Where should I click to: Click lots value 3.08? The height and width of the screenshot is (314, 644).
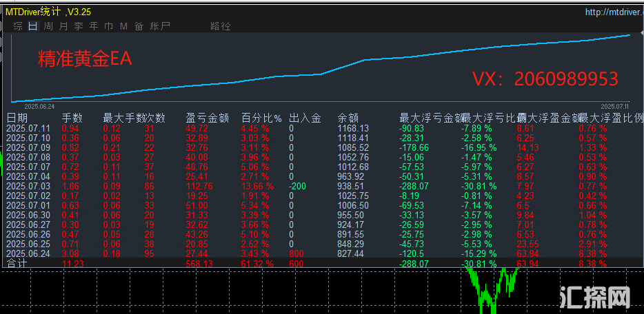pos(70,254)
